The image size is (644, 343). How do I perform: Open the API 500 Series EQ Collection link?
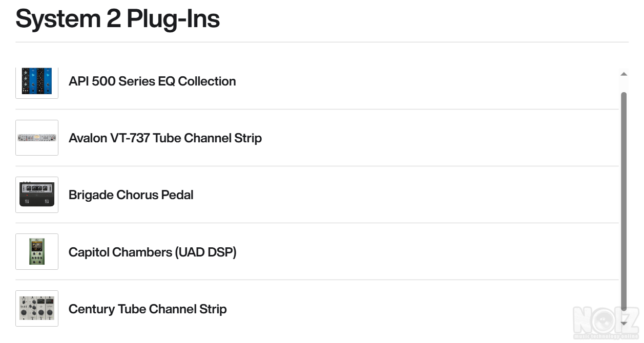(152, 81)
